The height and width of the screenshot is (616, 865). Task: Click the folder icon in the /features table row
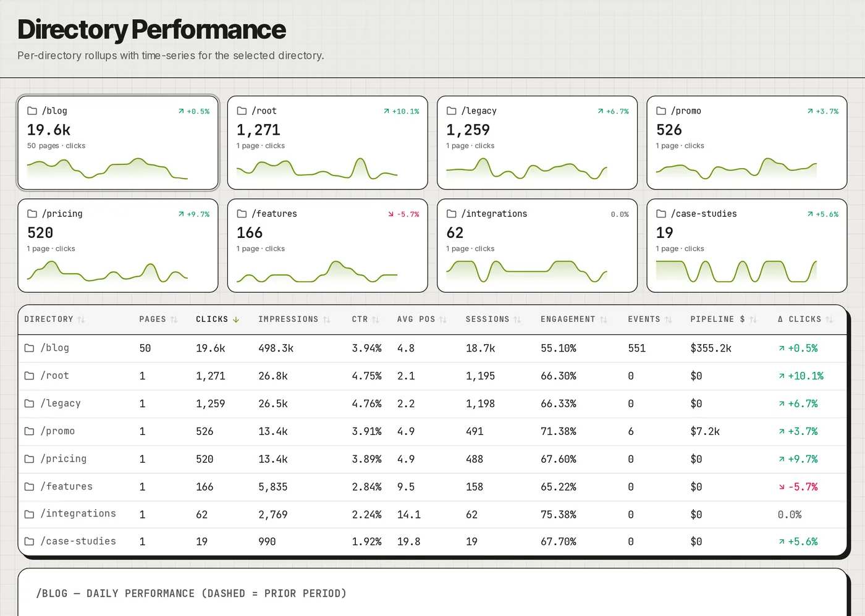point(29,487)
